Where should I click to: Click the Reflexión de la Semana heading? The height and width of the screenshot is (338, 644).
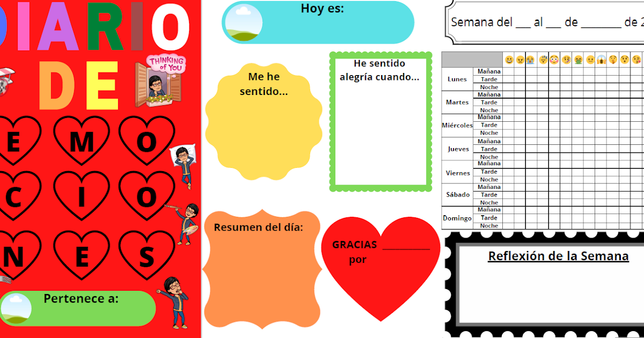tap(558, 256)
